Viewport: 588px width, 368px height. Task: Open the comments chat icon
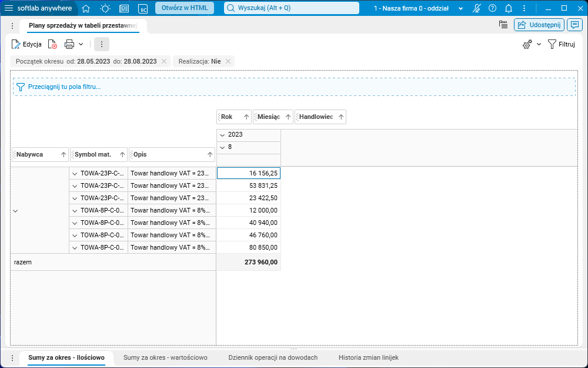574,25
